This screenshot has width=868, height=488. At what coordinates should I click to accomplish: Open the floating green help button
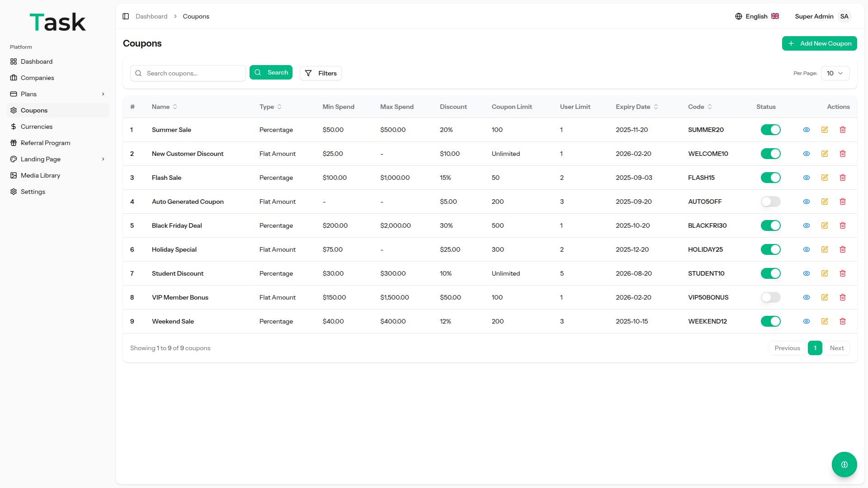[844, 464]
